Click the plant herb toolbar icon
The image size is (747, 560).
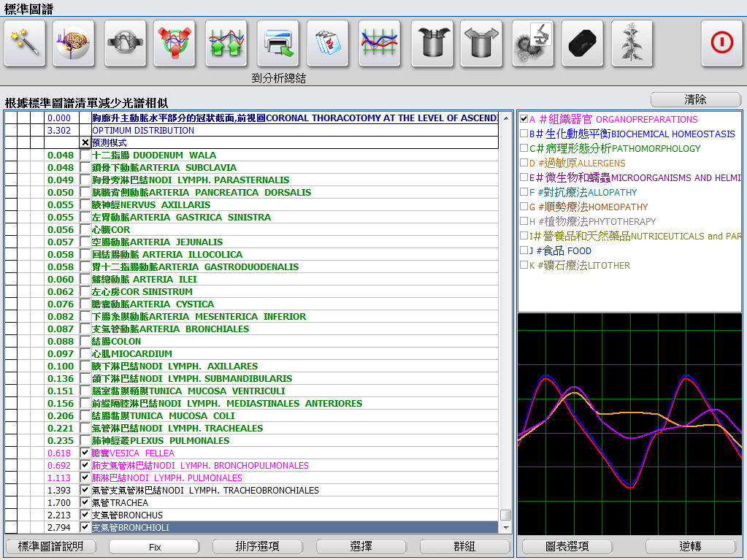[x=632, y=42]
